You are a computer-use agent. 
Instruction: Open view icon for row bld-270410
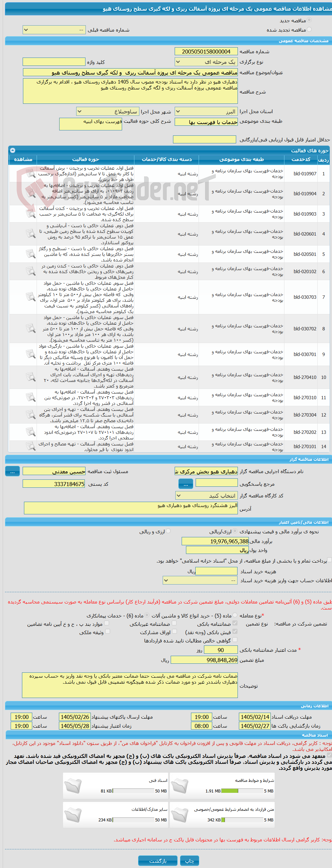pos(31,377)
